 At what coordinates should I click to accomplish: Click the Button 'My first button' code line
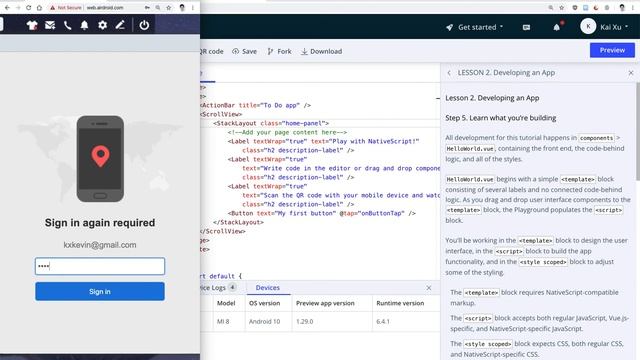[x=322, y=213]
